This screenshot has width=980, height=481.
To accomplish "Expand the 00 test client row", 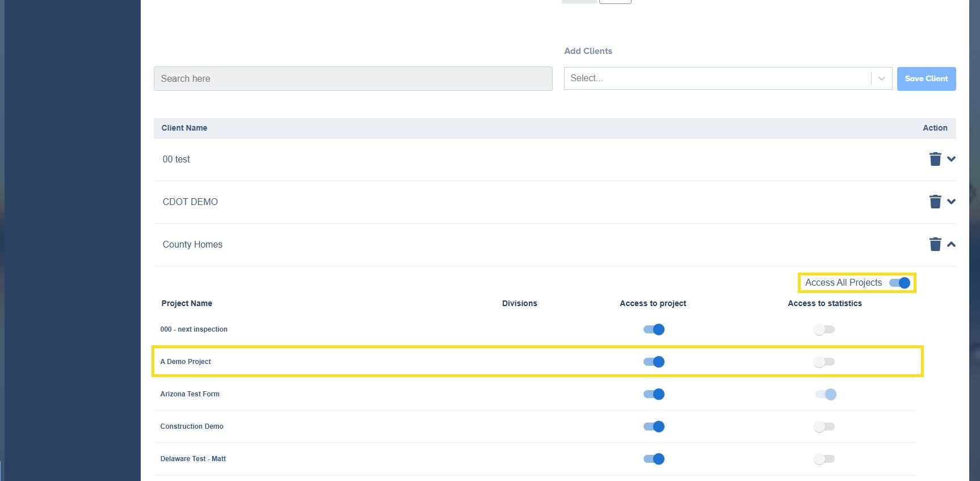I will (952, 159).
